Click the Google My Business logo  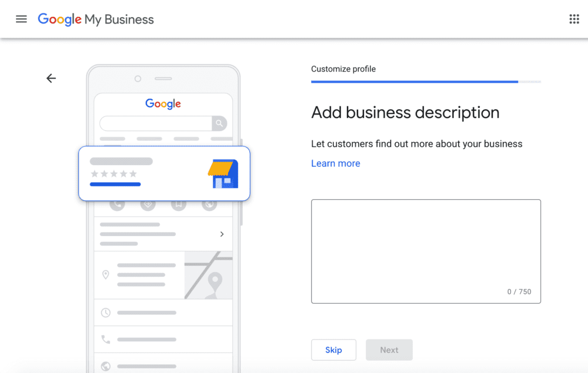96,19
